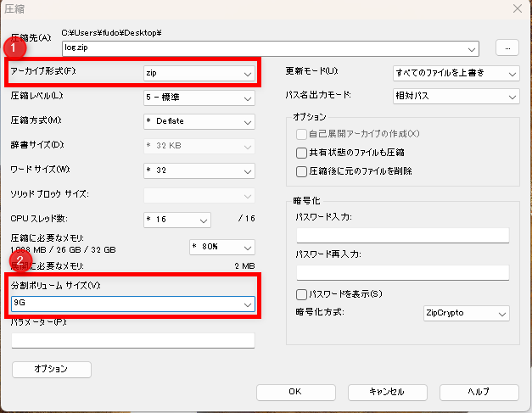Open the アーカイブ形式 dropdown showing zip
Screen dimensions: 532x413
(199, 74)
